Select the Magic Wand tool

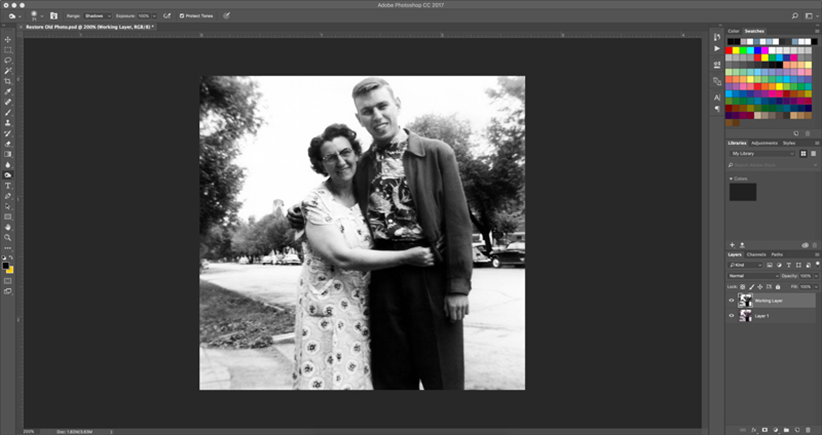[x=8, y=71]
